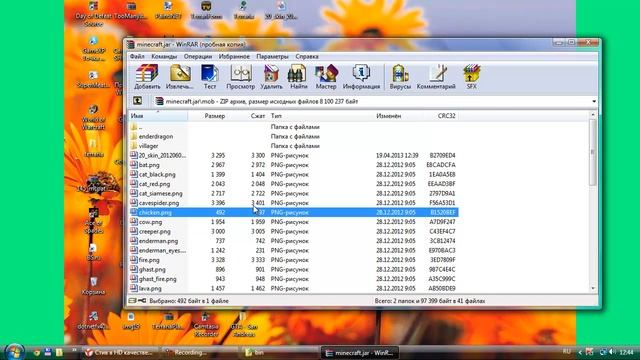640x360 pixels.
Task: Select the cat_black.png file
Action: [x=294, y=174]
